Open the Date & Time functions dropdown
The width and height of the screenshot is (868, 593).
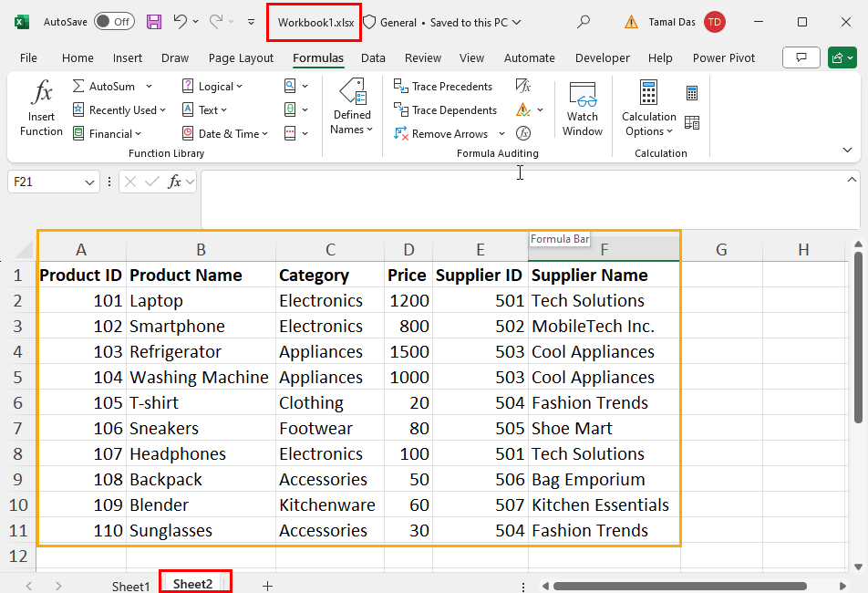(225, 133)
